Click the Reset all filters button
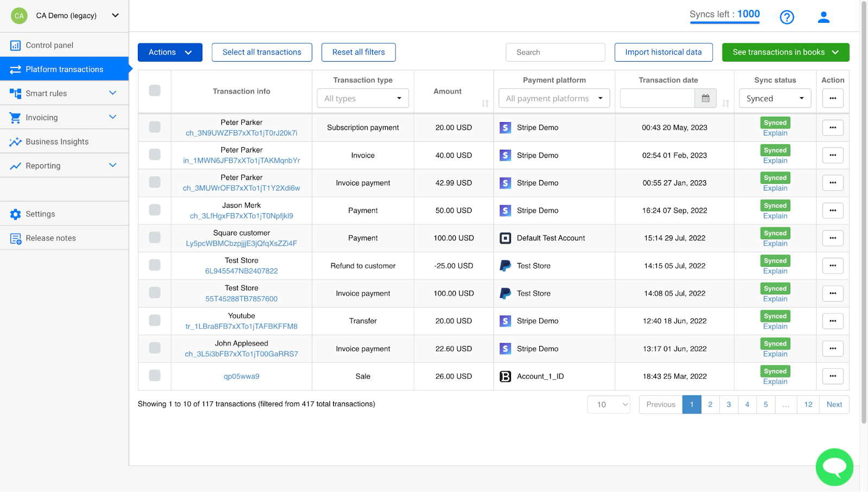 coord(358,52)
